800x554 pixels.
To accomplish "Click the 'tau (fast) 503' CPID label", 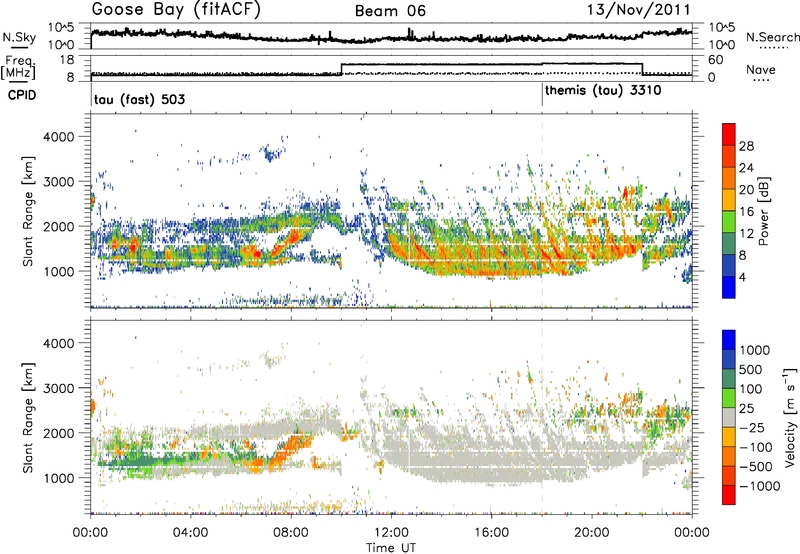I will pyautogui.click(x=139, y=99).
